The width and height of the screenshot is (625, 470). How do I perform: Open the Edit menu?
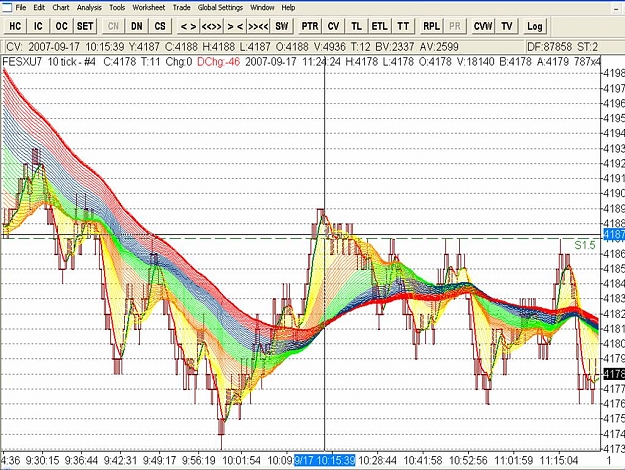pos(39,8)
